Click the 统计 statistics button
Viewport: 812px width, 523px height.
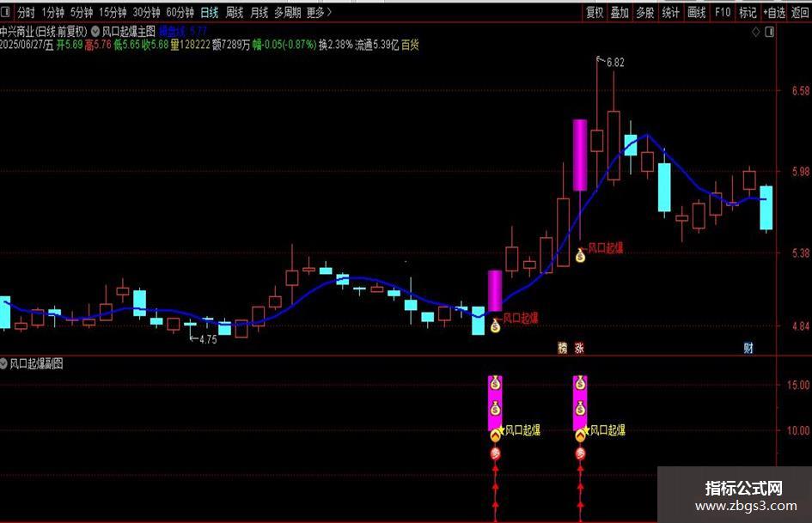click(x=670, y=12)
